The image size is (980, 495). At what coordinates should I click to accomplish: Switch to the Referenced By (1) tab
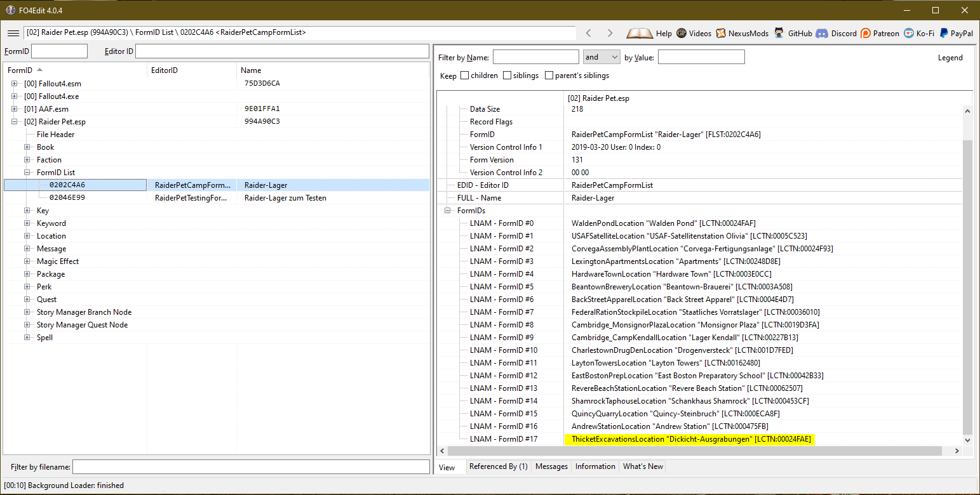[499, 466]
